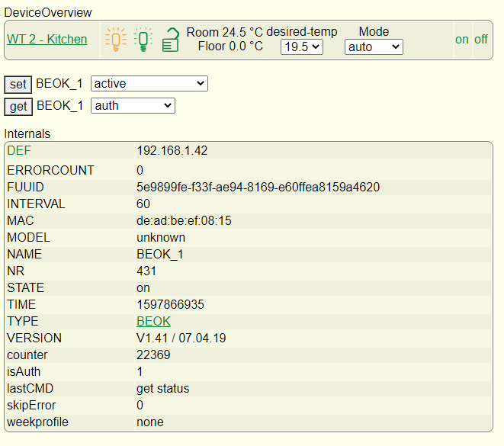The height and width of the screenshot is (446, 504).
Task: Click the DEF internals label
Action: (x=19, y=151)
